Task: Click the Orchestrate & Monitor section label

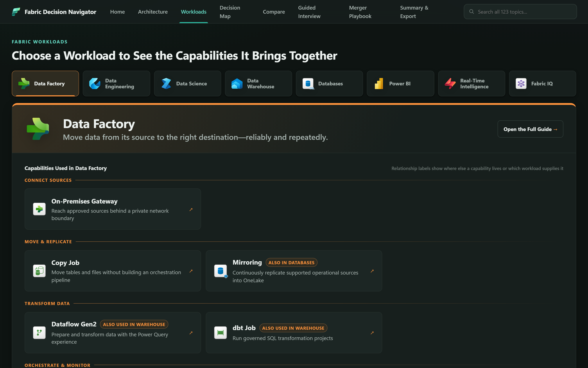Action: click(x=57, y=365)
